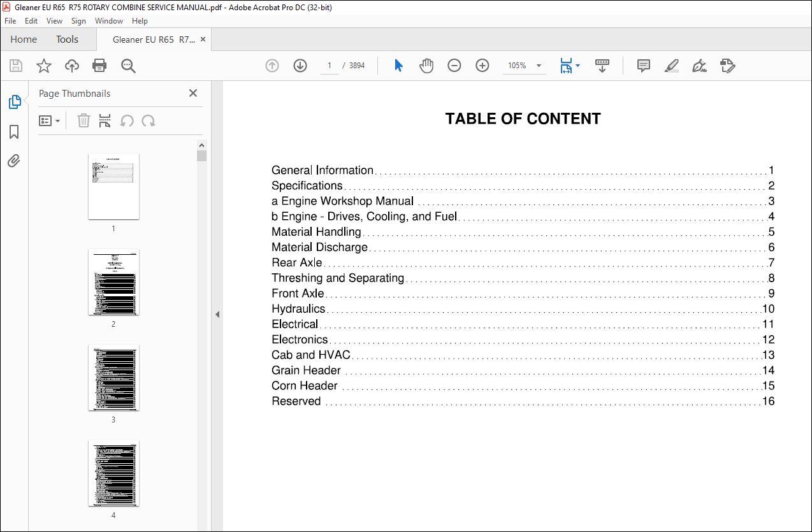Select page 1 thumbnail
Screen dimensions: 812x532
pyautogui.click(x=113, y=187)
